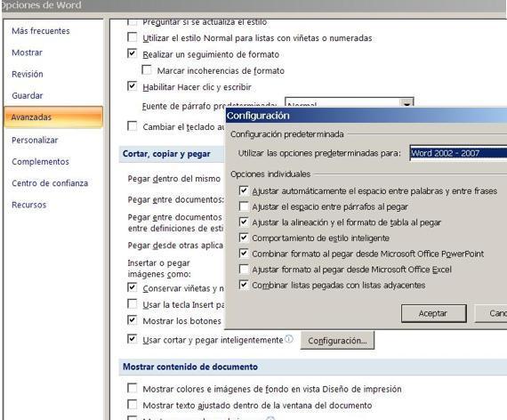Tick the Cambiar el teclado checkbox

pos(132,125)
